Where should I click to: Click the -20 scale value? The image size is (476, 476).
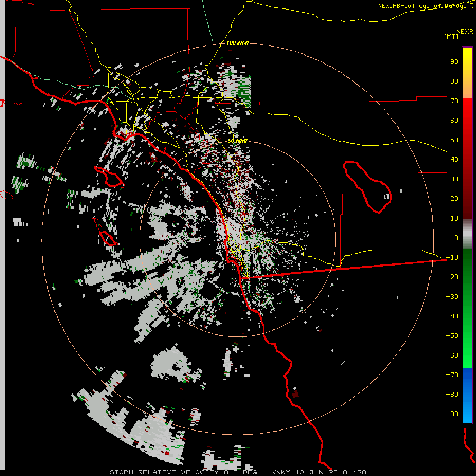click(452, 277)
